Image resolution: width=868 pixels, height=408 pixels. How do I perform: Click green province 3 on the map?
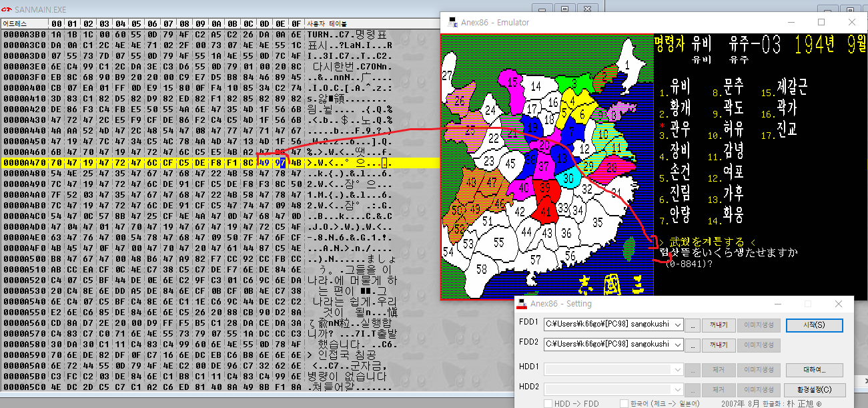(x=574, y=83)
